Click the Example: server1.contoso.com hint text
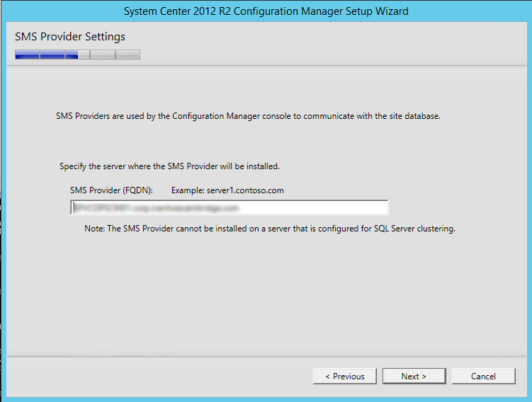This screenshot has height=402, width=532. [227, 190]
